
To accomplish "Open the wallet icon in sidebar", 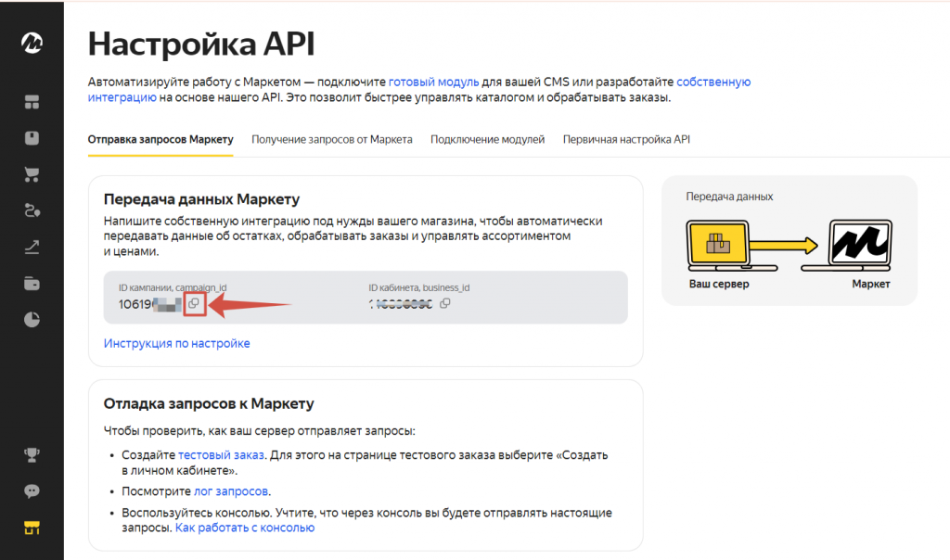I will 32,283.
